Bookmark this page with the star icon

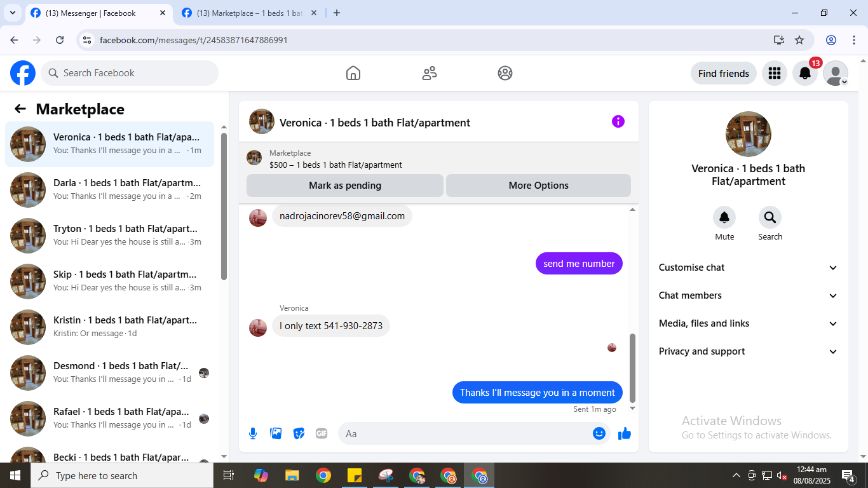(x=799, y=40)
